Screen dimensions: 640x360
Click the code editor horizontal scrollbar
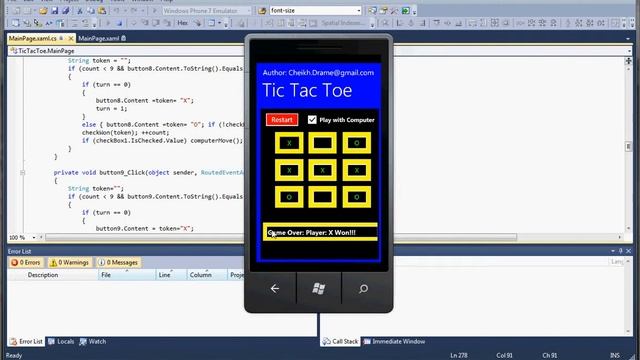pos(281,237)
